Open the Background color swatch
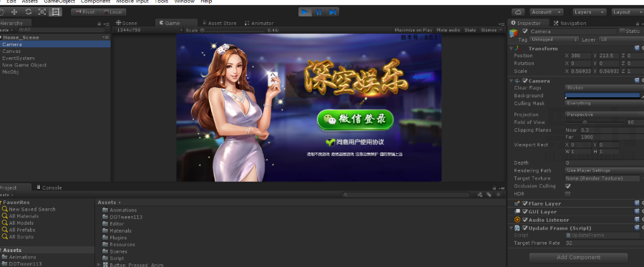 (x=602, y=95)
